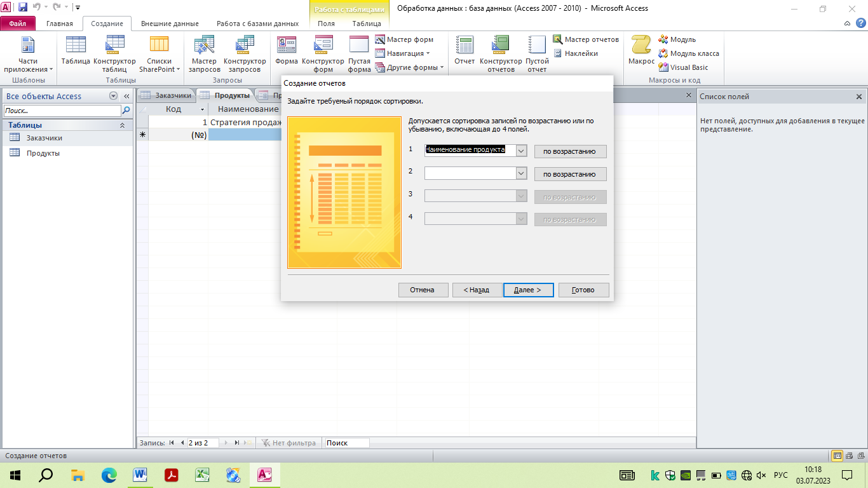The width and height of the screenshot is (868, 488).
Task: Switch to the Внешние данные ribbon tab
Action: pyautogui.click(x=170, y=24)
